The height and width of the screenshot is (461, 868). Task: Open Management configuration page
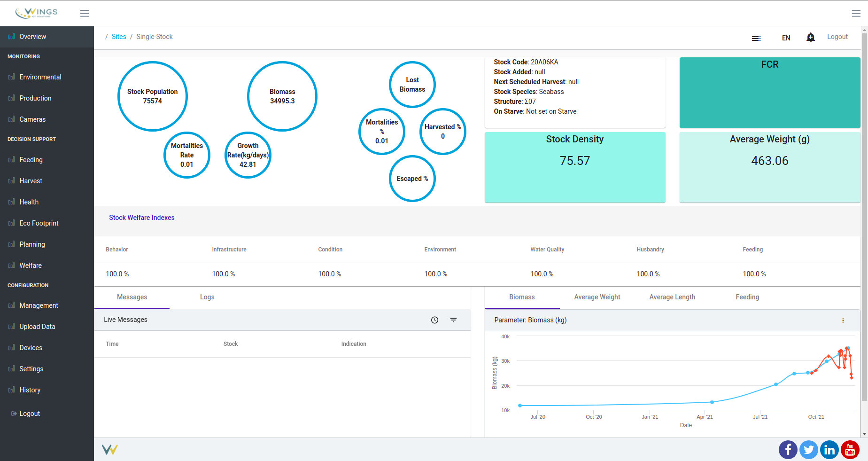tap(47, 305)
